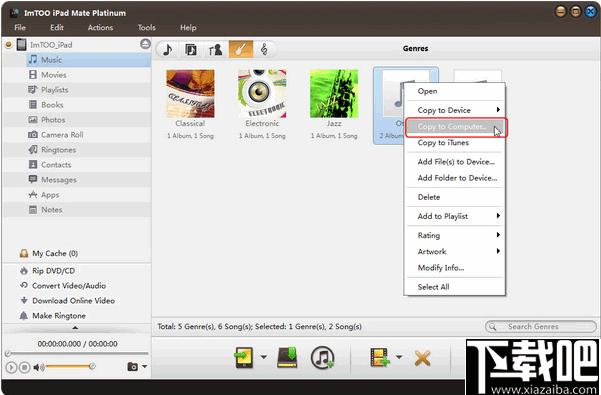Viewport: 601px width, 395px height.
Task: Click Download Online Video
Action: pyautogui.click(x=67, y=300)
